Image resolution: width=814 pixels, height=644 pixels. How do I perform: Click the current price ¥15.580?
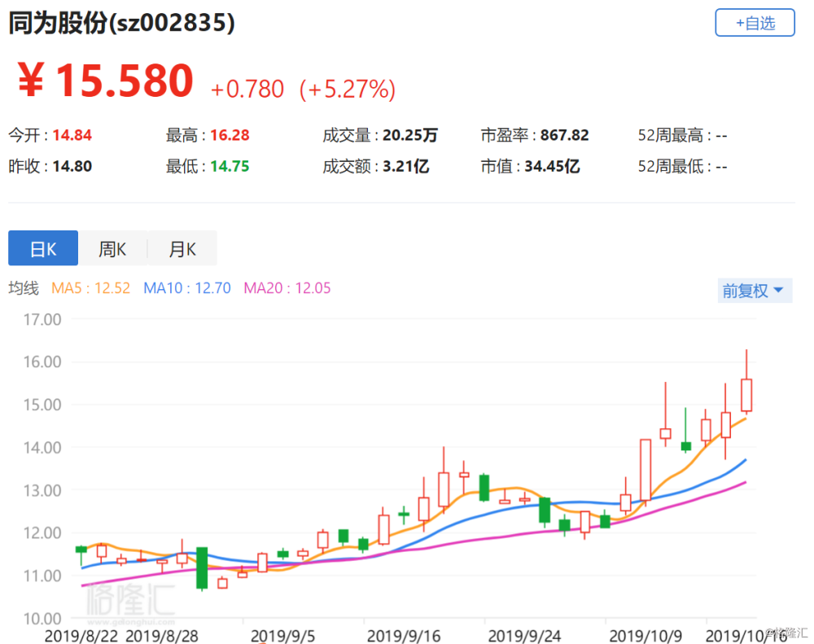point(105,81)
